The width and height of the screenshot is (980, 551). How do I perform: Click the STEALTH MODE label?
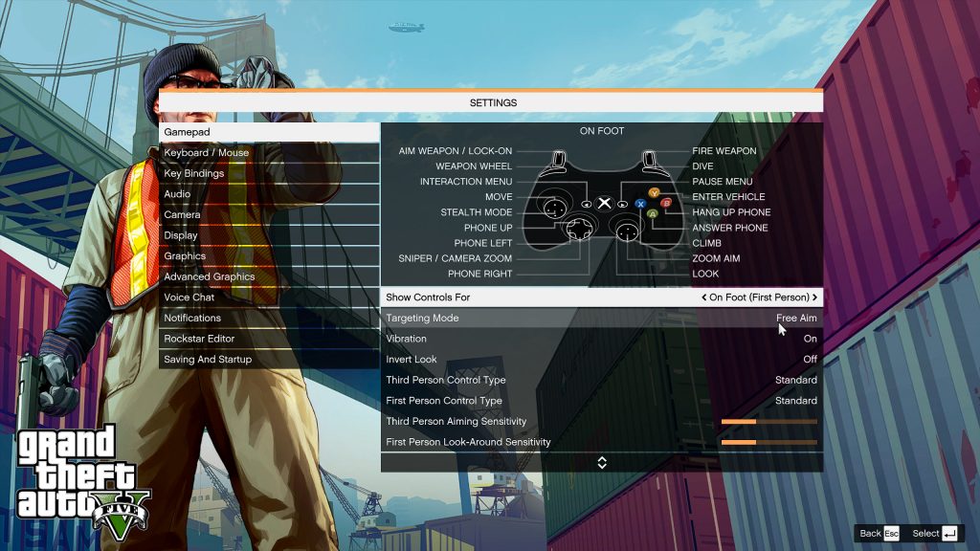(477, 212)
